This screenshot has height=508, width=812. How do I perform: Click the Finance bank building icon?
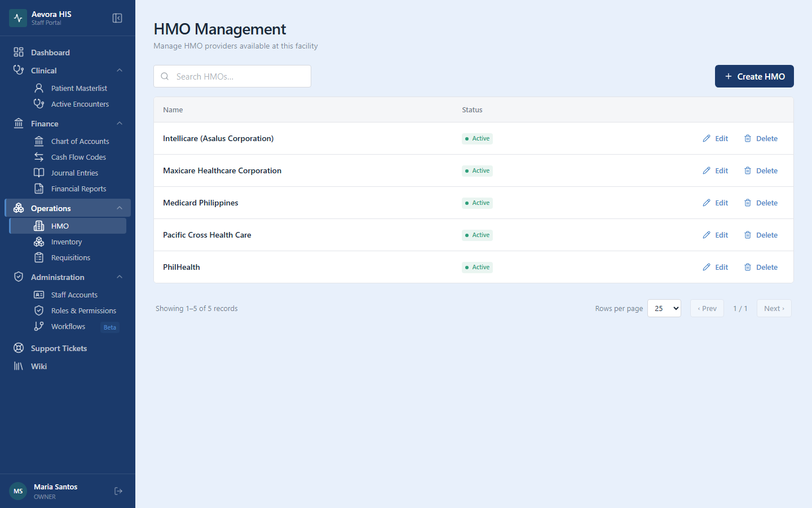coord(19,123)
